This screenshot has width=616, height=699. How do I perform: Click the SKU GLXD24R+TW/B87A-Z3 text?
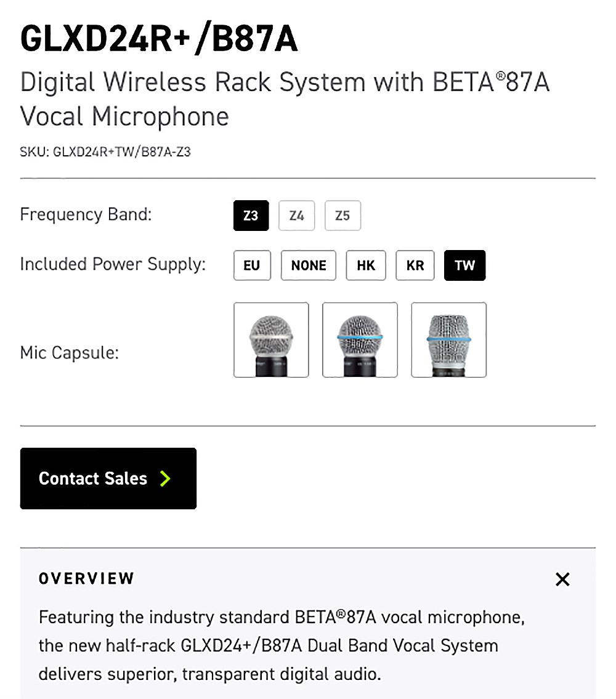coord(105,152)
